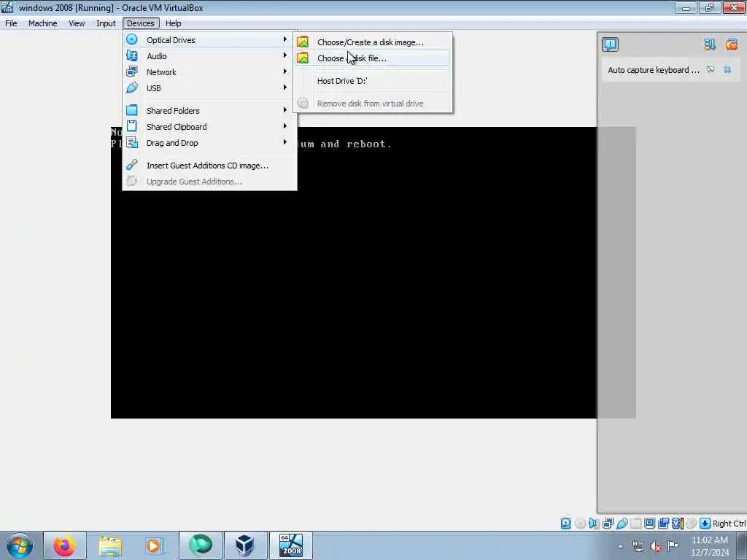Open the VirtualBox Manager taskbar icon
Screen dimensions: 747x560
pyautogui.click(x=245, y=545)
